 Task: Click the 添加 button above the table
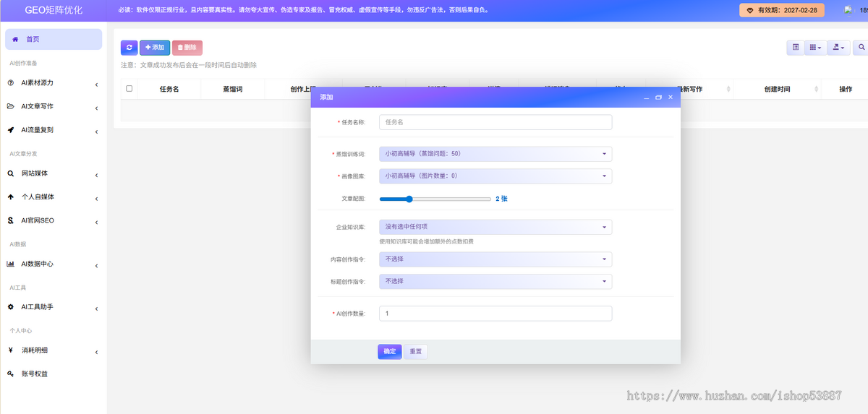tap(155, 48)
